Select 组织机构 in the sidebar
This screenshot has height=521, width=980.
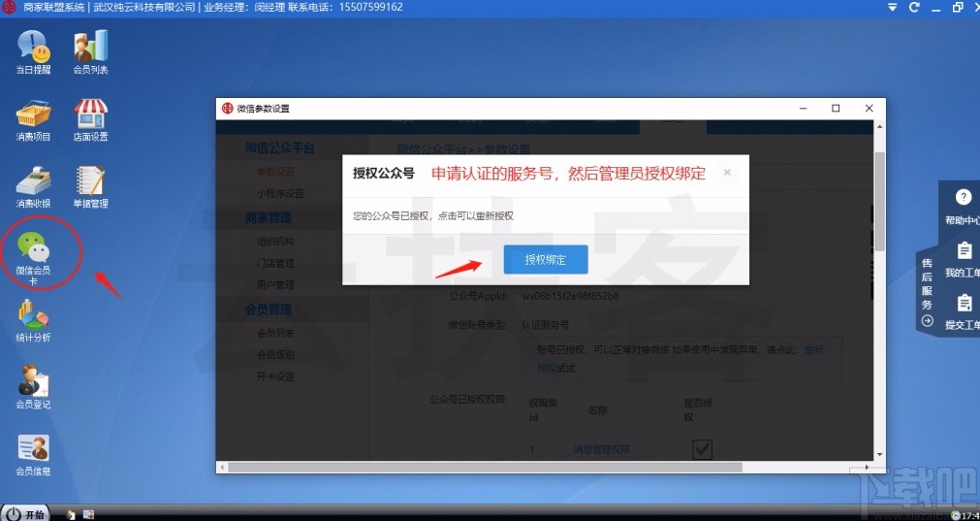coord(275,241)
